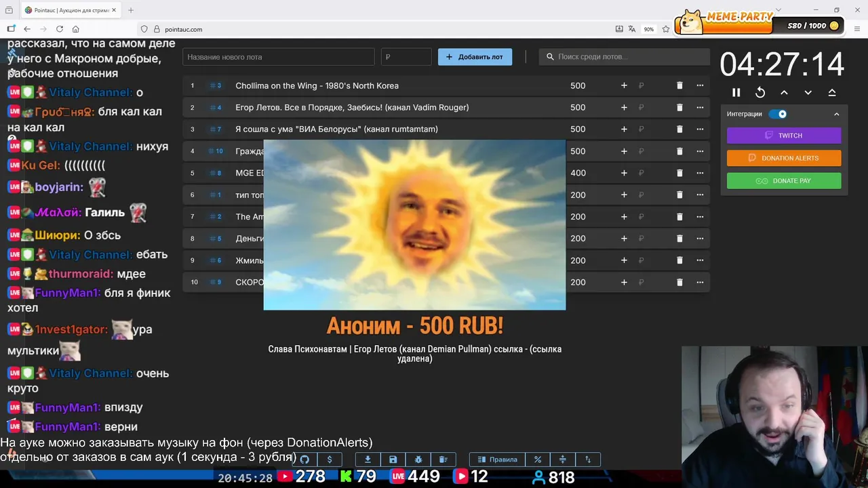
Task: Open three-dot menu for lot row 10
Action: point(700,282)
